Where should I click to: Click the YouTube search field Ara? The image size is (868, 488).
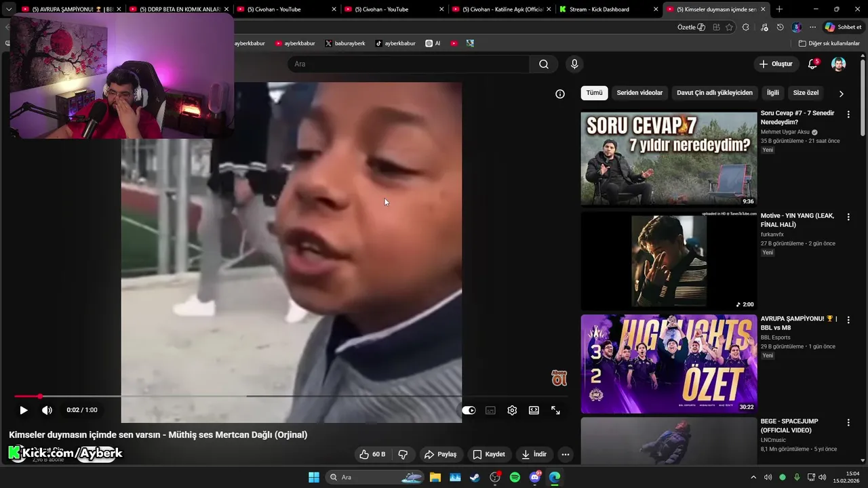click(409, 64)
